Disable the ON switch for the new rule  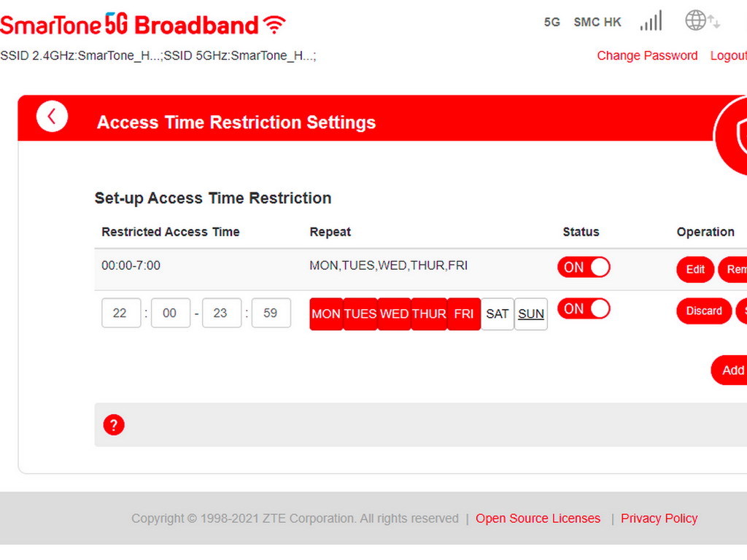(584, 308)
